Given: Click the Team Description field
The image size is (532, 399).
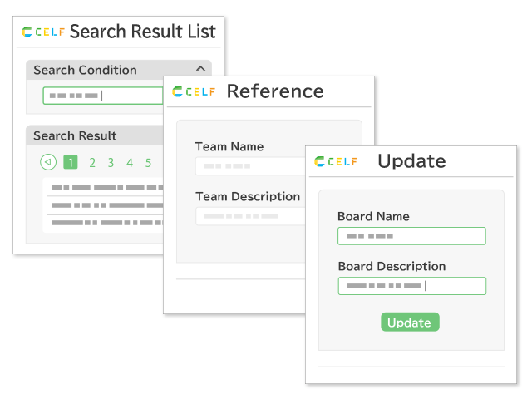Looking at the screenshot, I should 249,216.
